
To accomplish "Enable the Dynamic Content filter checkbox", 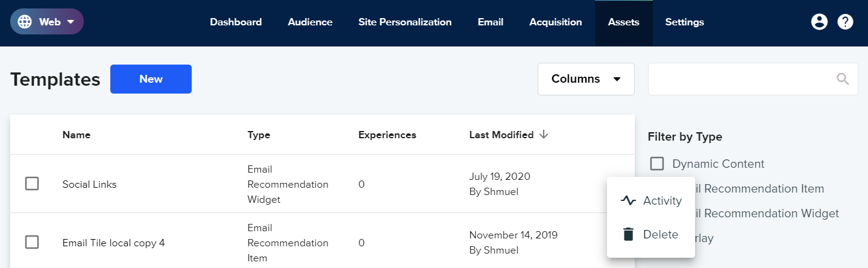I will coord(657,164).
